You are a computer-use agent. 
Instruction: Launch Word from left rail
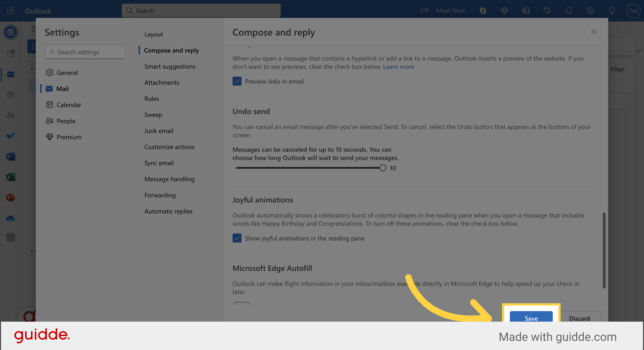pos(11,156)
